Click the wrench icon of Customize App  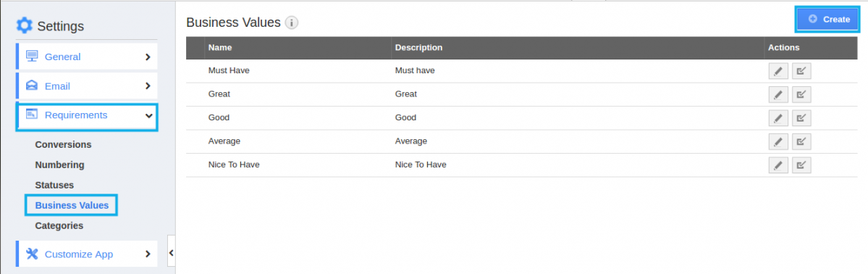click(x=32, y=254)
